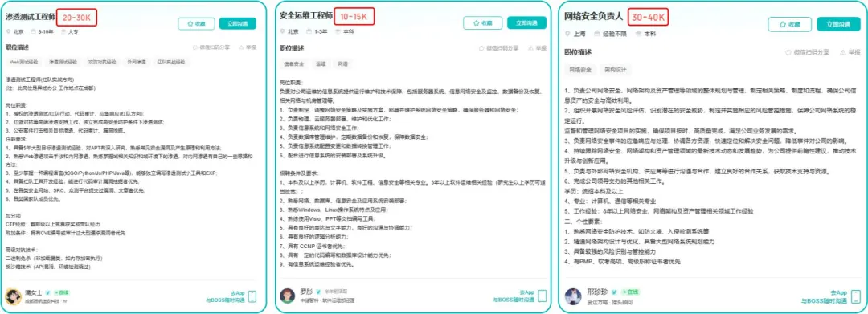Click 收藏 button on 安全运维工程师 card
Image resolution: width=868 pixels, height=314 pixels.
483,22
